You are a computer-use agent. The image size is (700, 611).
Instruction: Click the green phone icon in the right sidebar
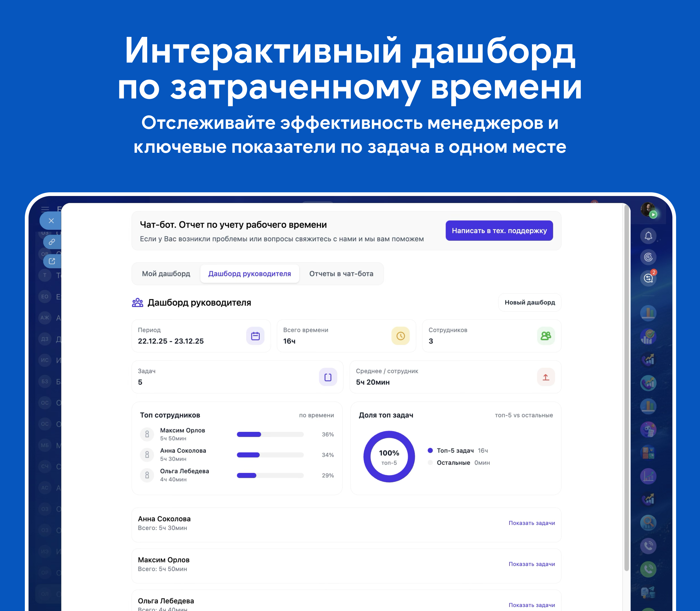click(x=648, y=569)
